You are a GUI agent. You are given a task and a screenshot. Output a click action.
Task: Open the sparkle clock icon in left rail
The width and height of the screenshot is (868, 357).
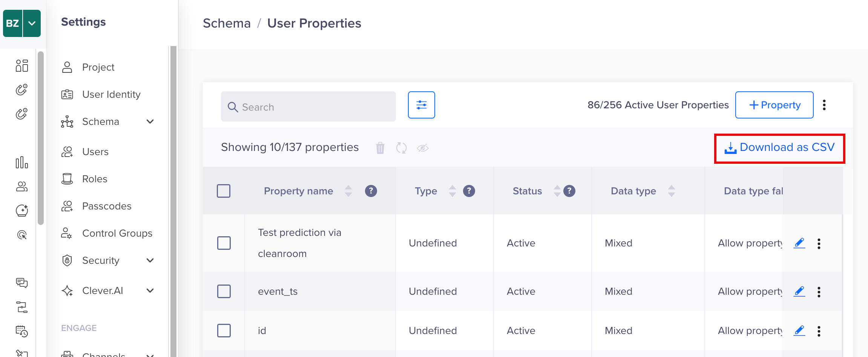click(x=22, y=211)
